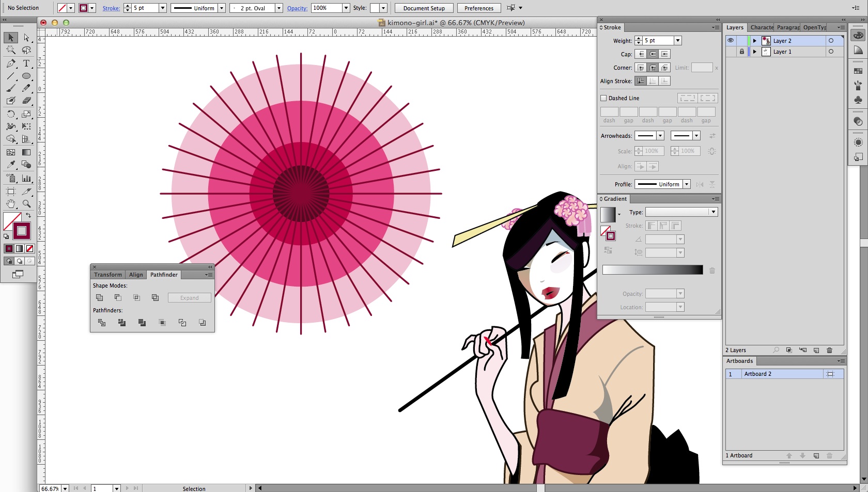Click the Magic Wand tool
The image size is (868, 492).
pos(11,50)
